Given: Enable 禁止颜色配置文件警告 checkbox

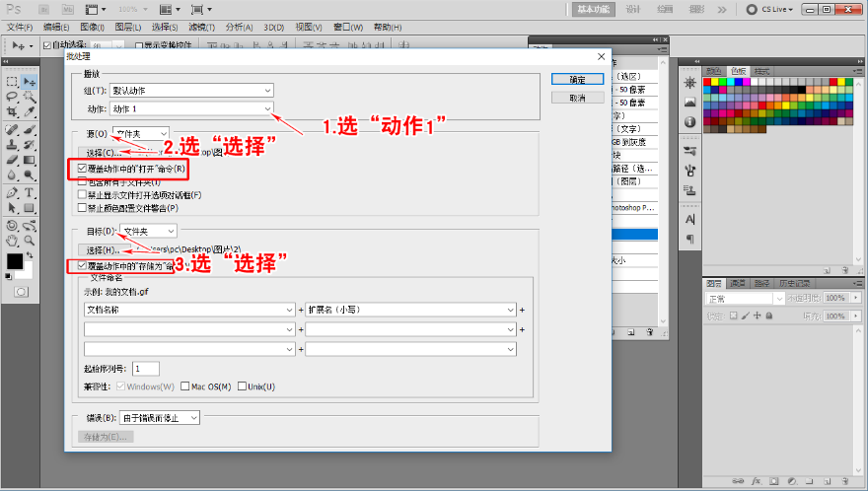Looking at the screenshot, I should point(82,208).
